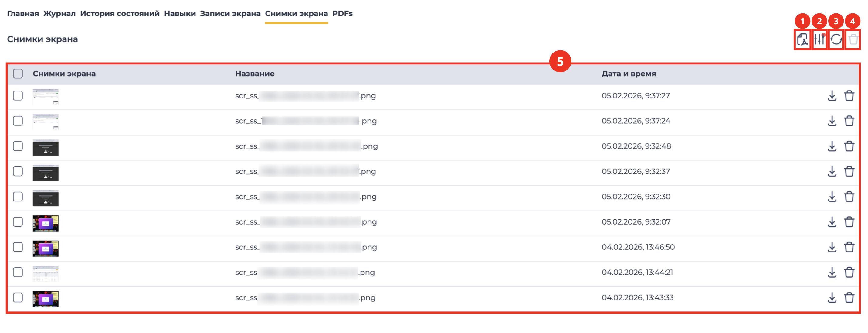Viewport: 868px width, 333px height.
Task: Delete screenshot from 05.02.2026, 9:32:37
Action: pyautogui.click(x=849, y=172)
